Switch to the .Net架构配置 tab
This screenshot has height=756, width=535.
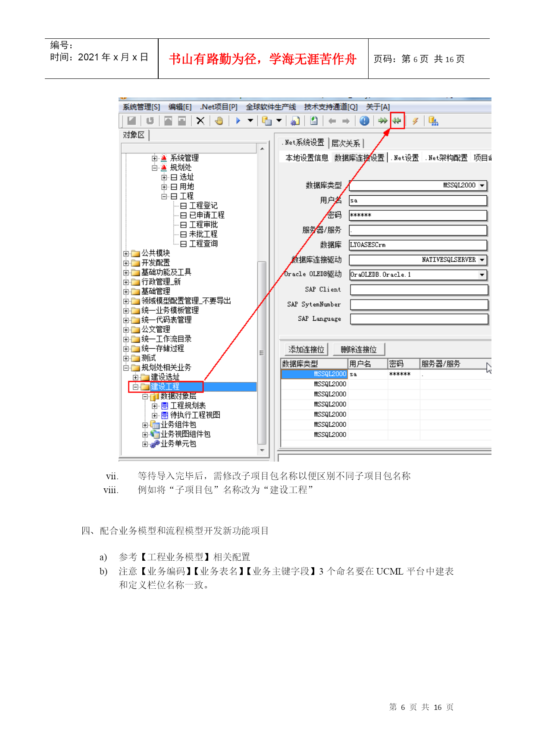(446, 158)
